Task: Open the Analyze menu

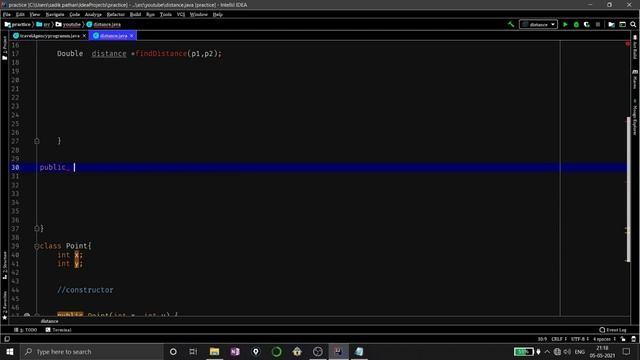Action: coord(93,14)
